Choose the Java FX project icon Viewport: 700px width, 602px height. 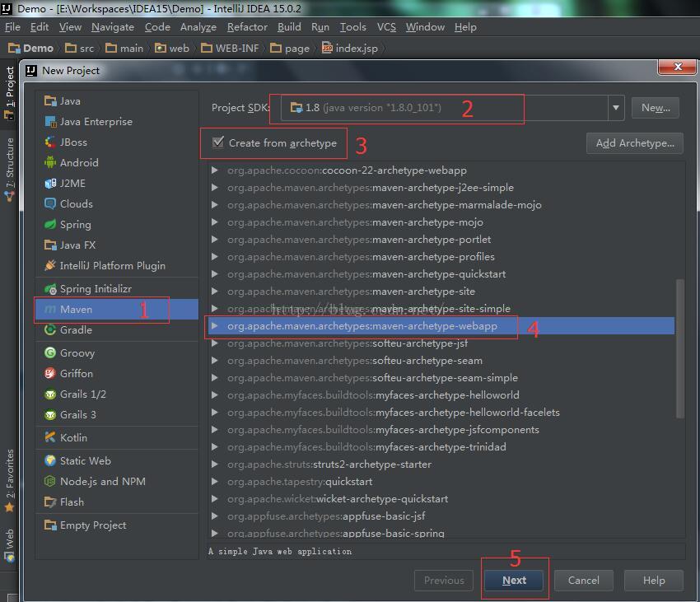[x=50, y=245]
